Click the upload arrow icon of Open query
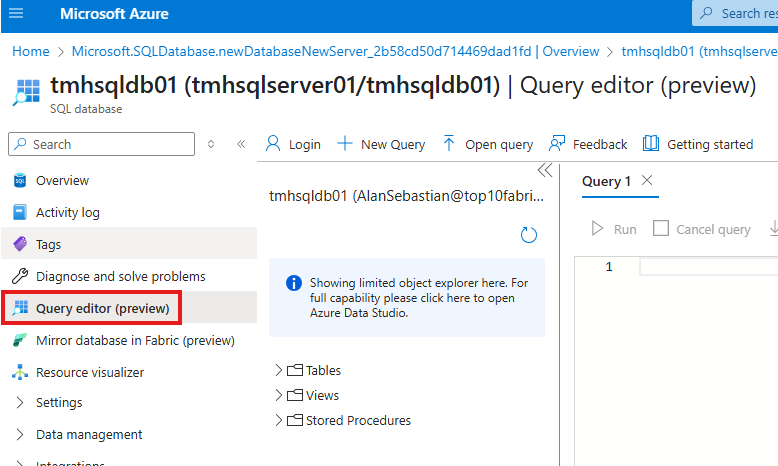 449,143
